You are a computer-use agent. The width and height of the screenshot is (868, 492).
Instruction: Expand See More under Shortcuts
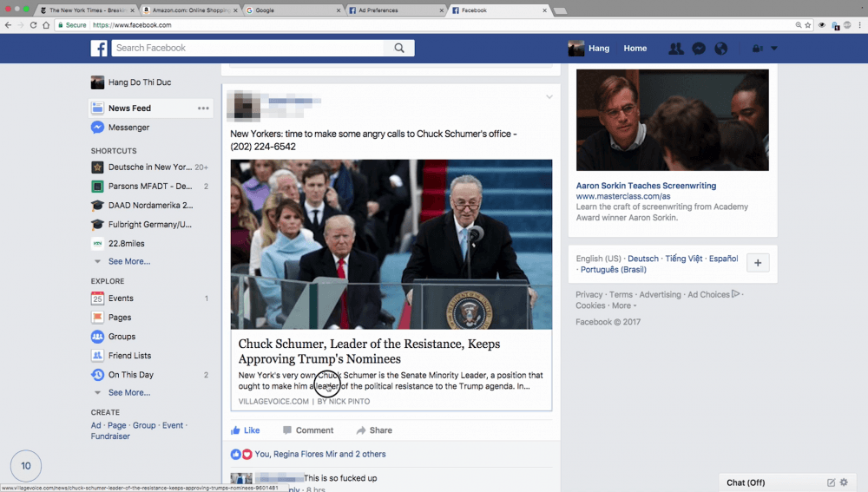click(x=128, y=261)
